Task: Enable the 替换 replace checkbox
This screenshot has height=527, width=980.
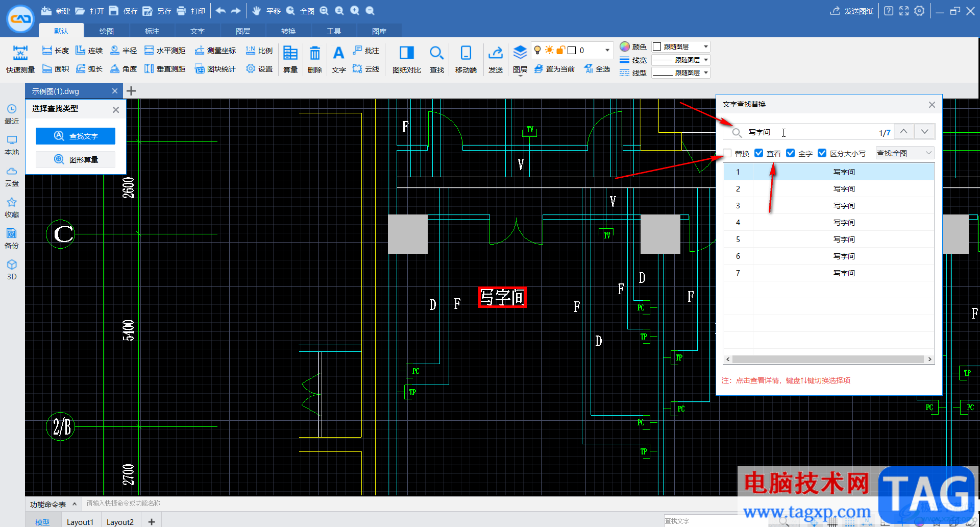Action: [x=727, y=153]
